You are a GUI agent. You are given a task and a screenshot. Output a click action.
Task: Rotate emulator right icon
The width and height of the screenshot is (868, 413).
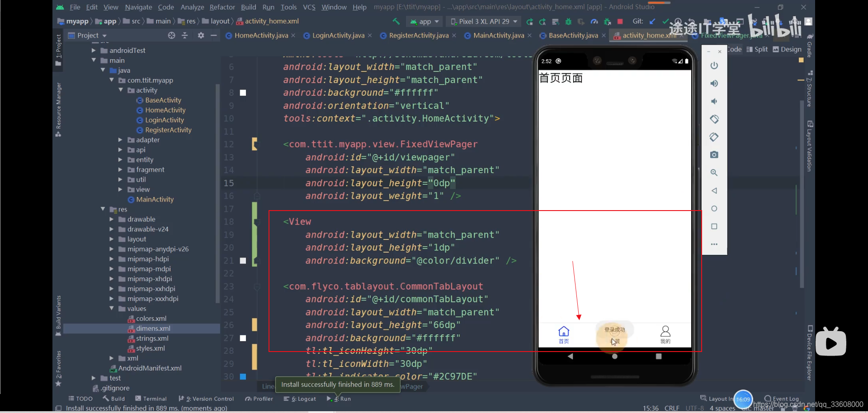(714, 137)
